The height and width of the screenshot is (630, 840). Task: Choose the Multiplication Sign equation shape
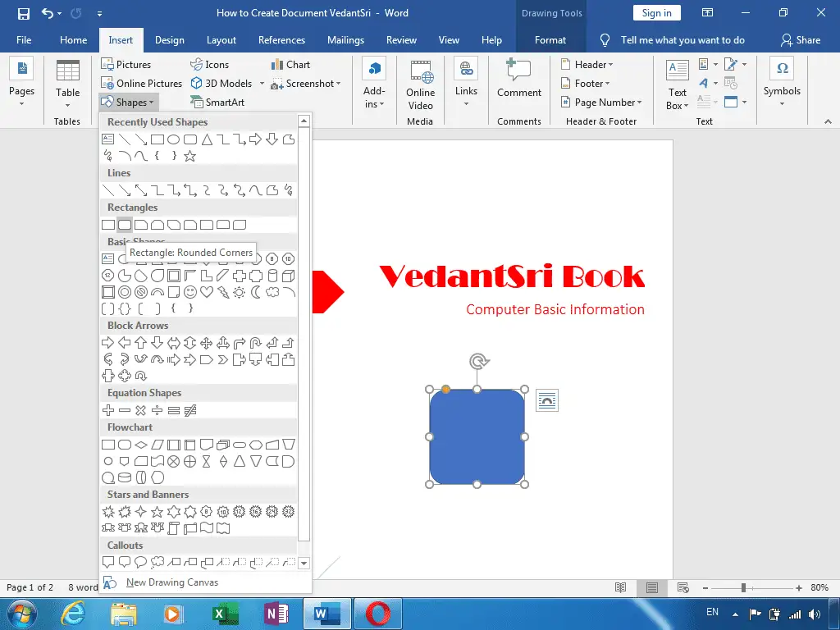[141, 410]
